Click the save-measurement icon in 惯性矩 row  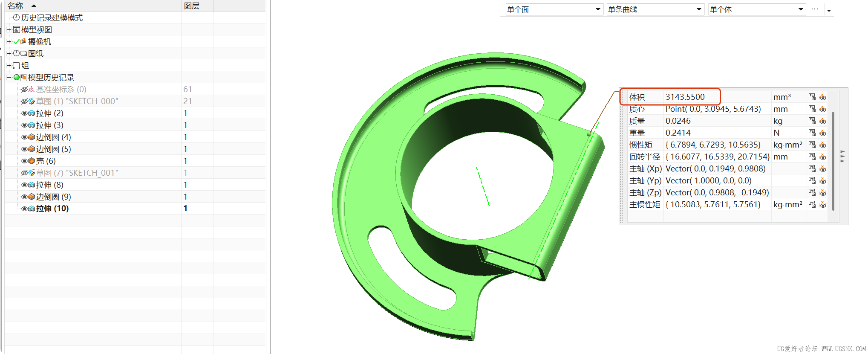tap(812, 145)
